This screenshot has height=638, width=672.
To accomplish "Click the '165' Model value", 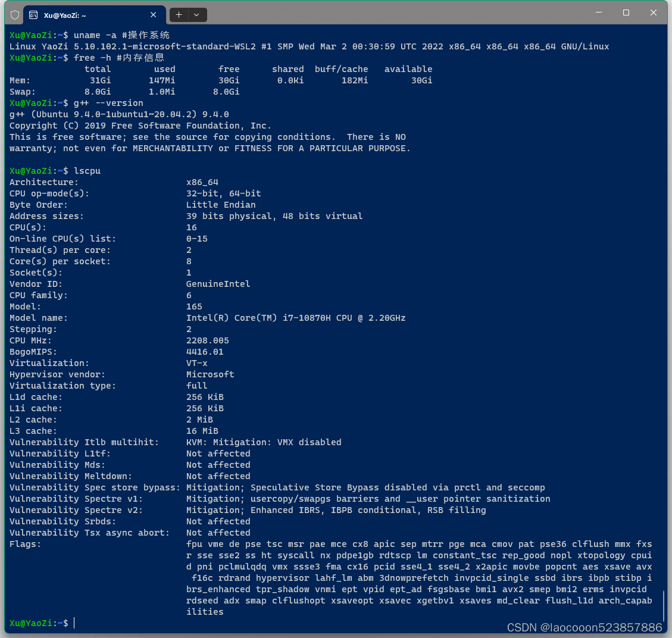I will coord(194,307).
